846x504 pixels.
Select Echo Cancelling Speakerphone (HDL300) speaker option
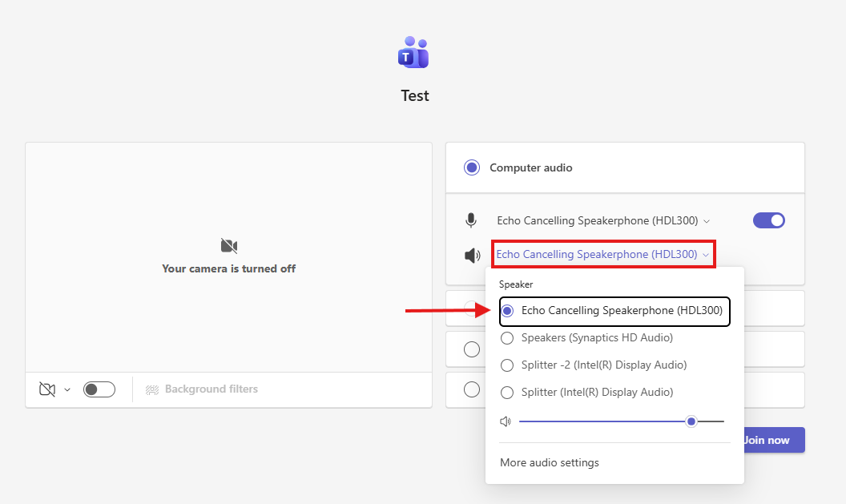pos(614,311)
